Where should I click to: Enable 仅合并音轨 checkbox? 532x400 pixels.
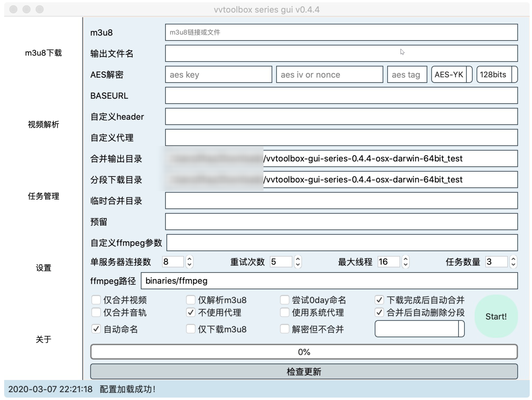click(96, 312)
